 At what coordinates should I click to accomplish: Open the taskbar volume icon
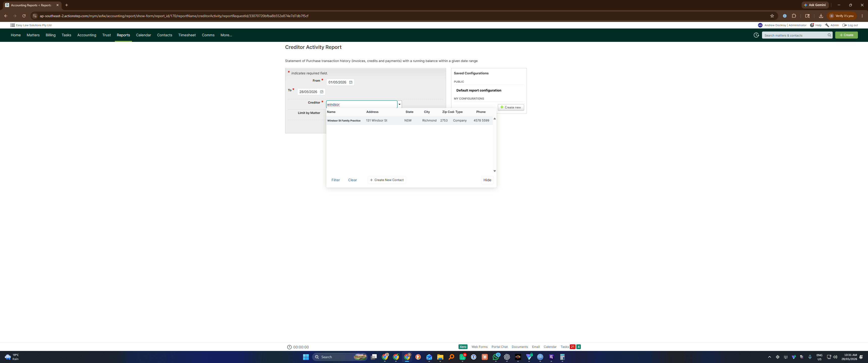pos(835,357)
